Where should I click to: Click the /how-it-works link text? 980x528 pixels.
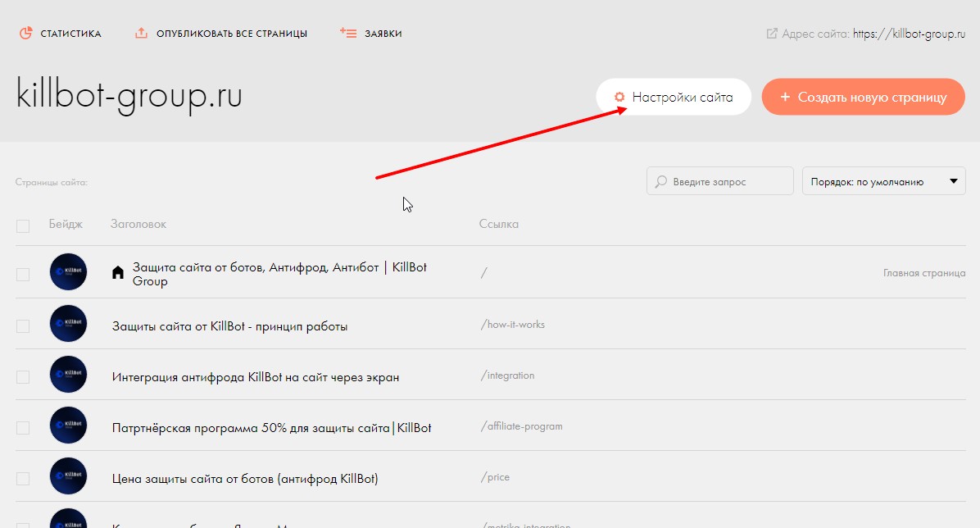(x=512, y=324)
